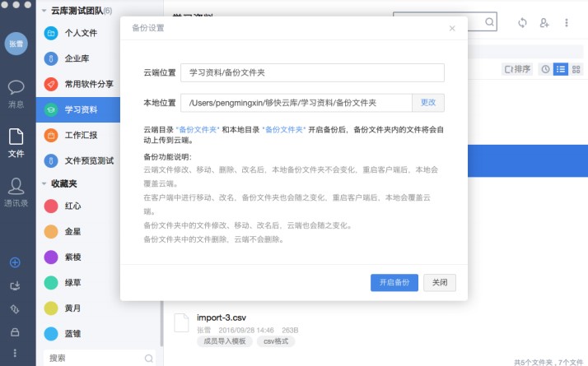The width and height of the screenshot is (588, 366).
Task: Collapse the 云库测试团队 group
Action: coord(44,11)
